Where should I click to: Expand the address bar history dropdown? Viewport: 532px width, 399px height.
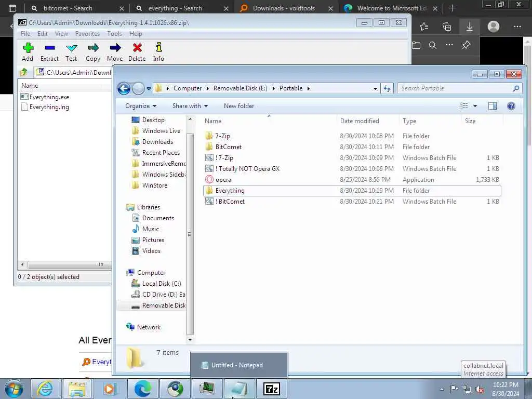[375, 88]
